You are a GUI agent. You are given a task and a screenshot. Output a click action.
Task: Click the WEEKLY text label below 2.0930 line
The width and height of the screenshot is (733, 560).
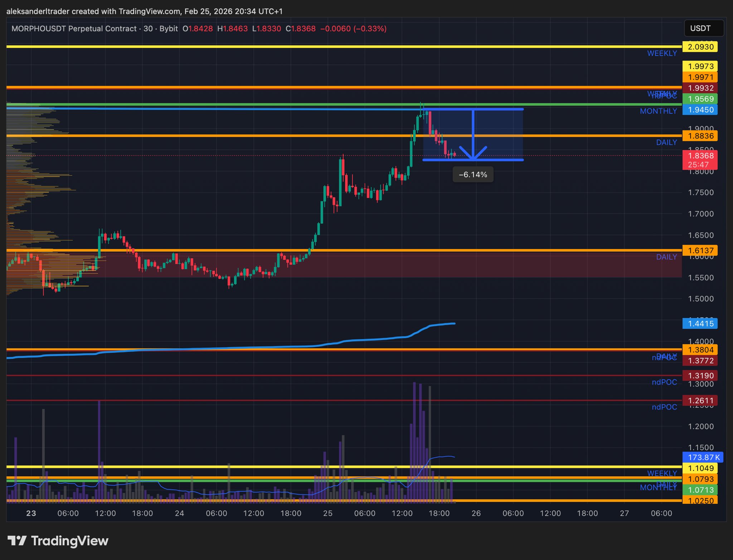(662, 53)
